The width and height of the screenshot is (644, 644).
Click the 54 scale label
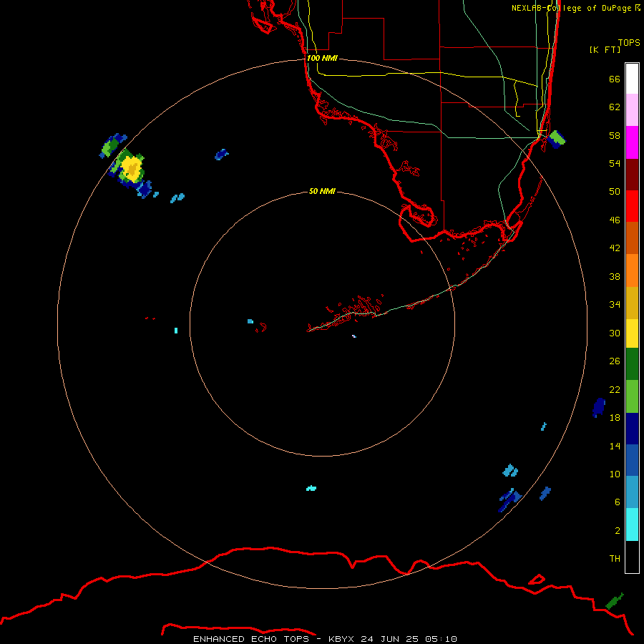pyautogui.click(x=615, y=163)
